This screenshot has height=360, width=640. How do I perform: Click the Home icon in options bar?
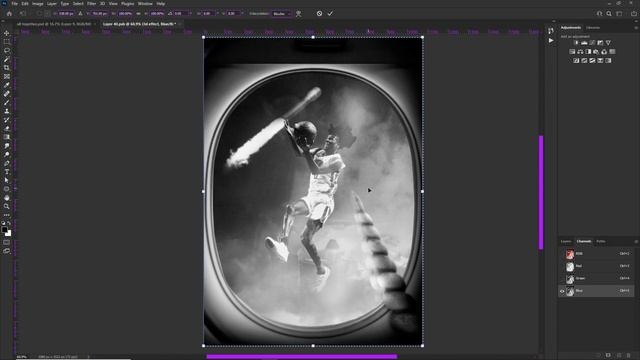(9, 13)
